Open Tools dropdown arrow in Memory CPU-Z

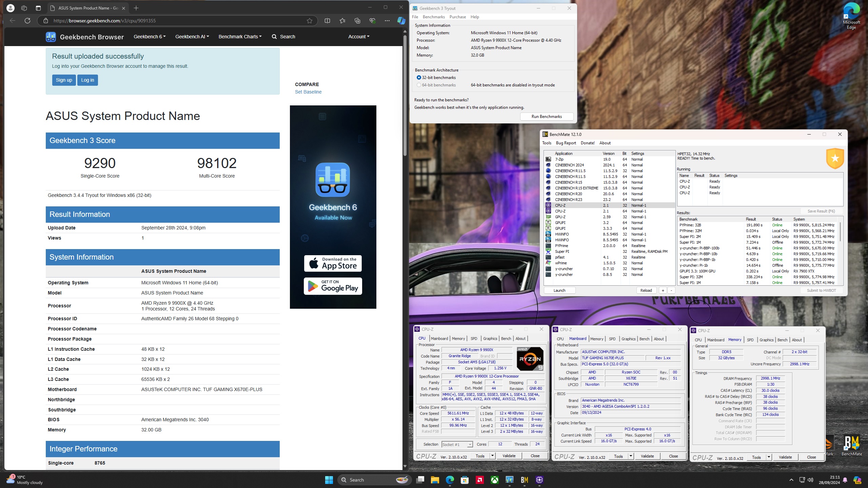click(769, 457)
